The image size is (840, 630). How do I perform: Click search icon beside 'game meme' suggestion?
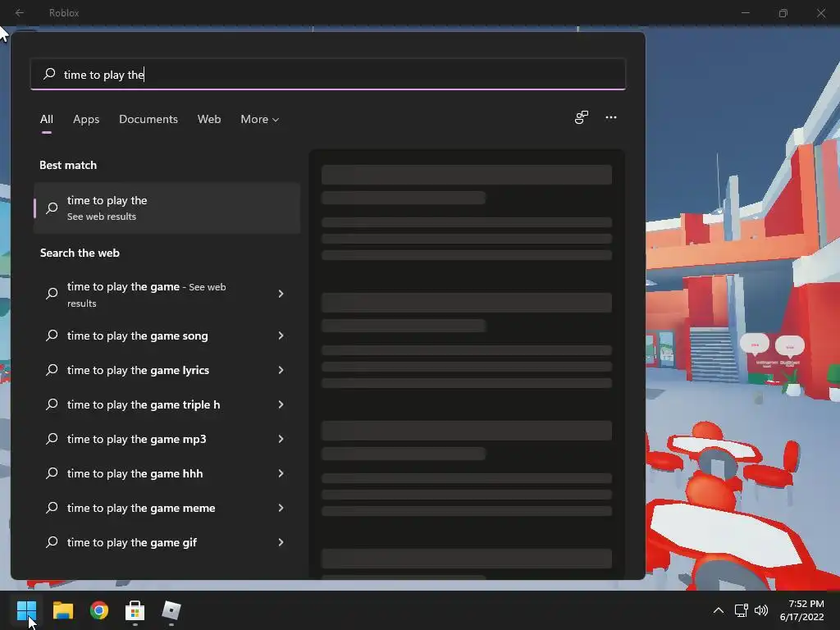52,507
